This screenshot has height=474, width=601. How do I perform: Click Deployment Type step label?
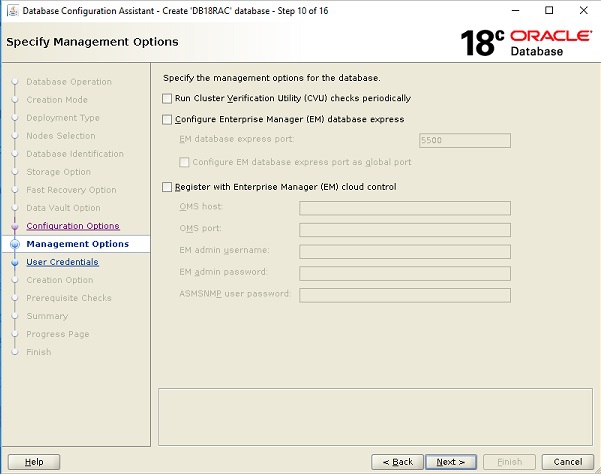pos(63,118)
